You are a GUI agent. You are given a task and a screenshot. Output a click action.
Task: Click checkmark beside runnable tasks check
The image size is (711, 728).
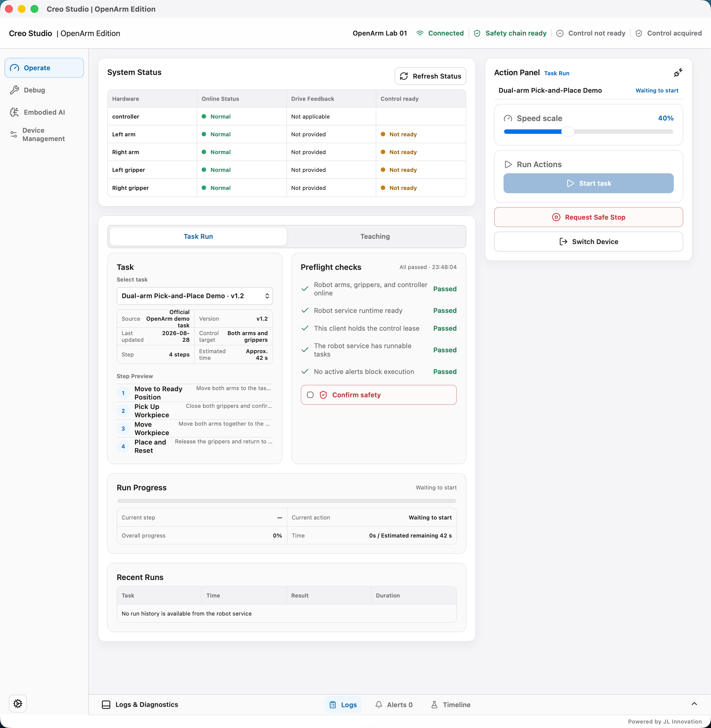305,350
